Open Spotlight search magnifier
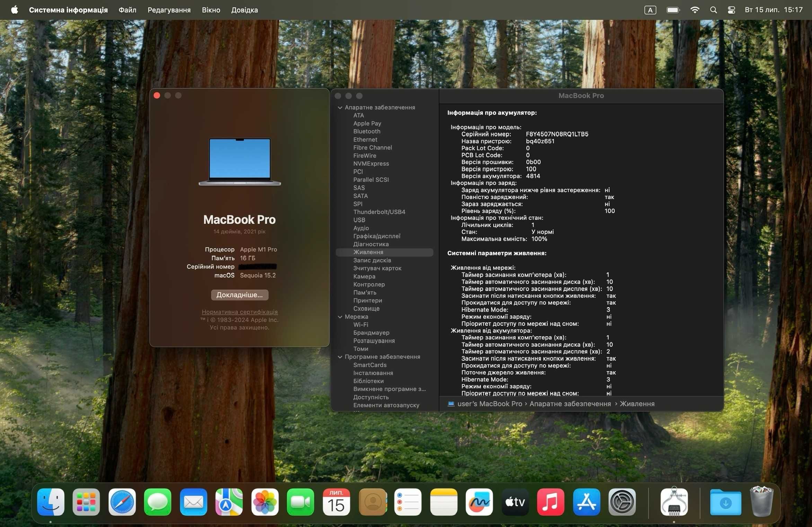This screenshot has height=527, width=812. coord(713,10)
